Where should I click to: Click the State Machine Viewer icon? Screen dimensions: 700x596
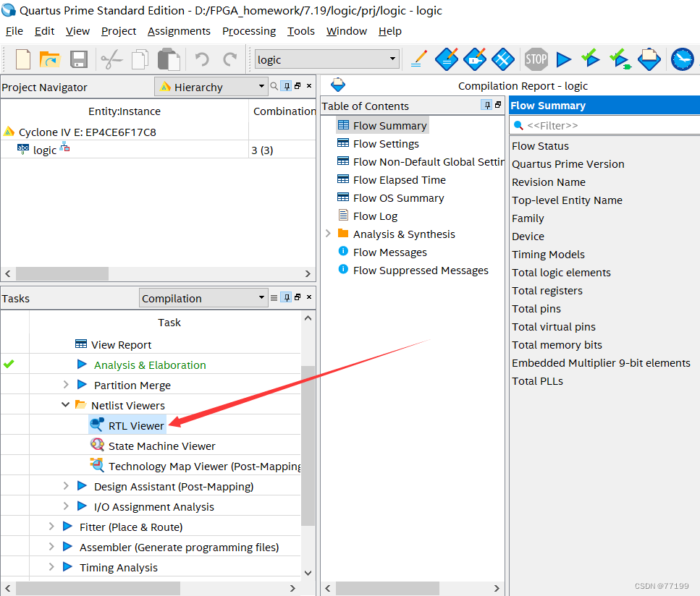pyautogui.click(x=97, y=445)
